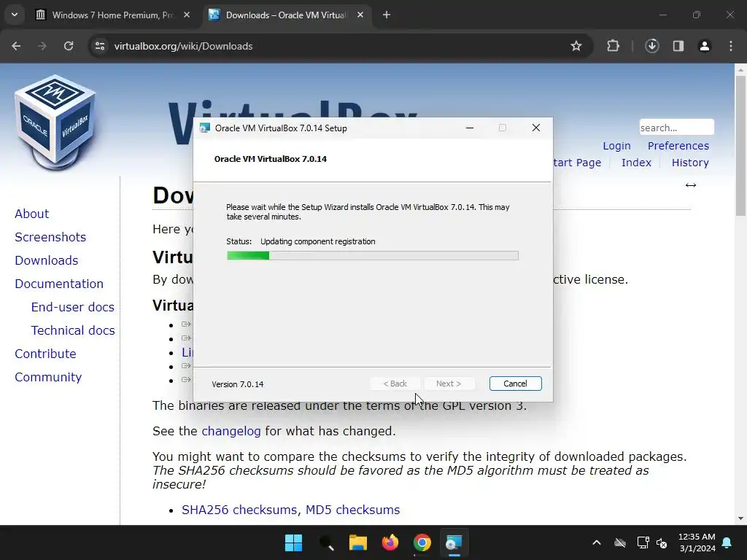Reload the page with refresh icon
The height and width of the screenshot is (560, 747).
coord(69,46)
